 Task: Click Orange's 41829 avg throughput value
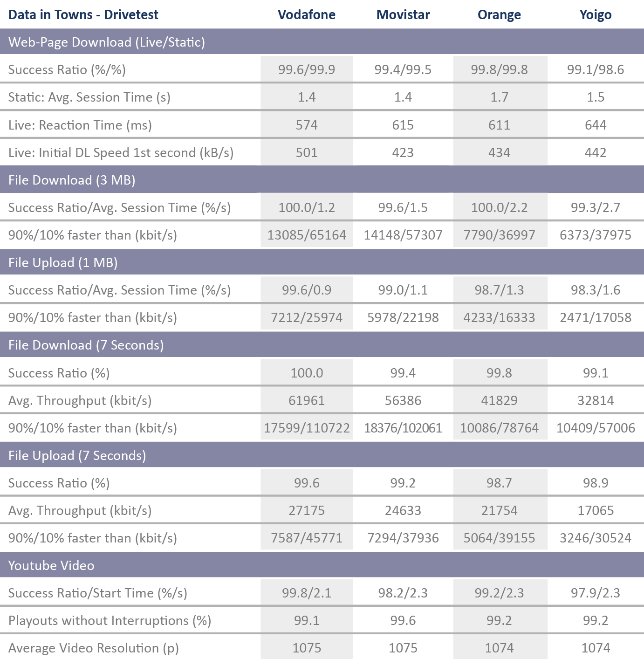click(499, 400)
